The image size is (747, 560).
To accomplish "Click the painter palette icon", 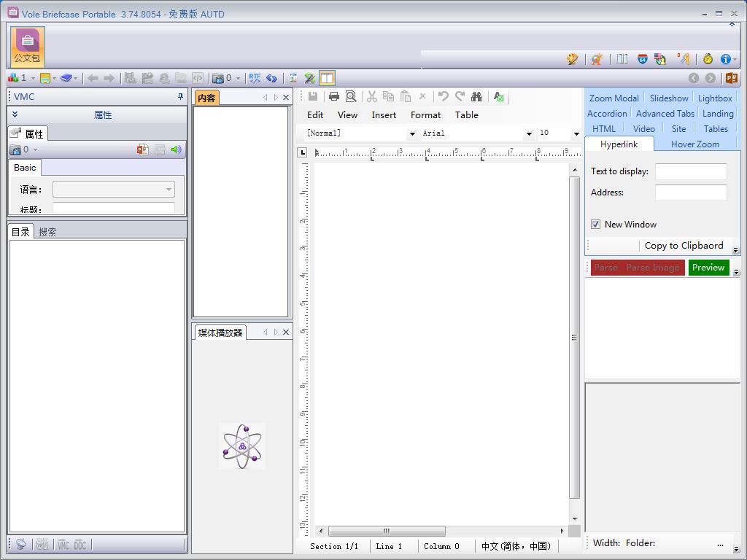I will click(573, 59).
